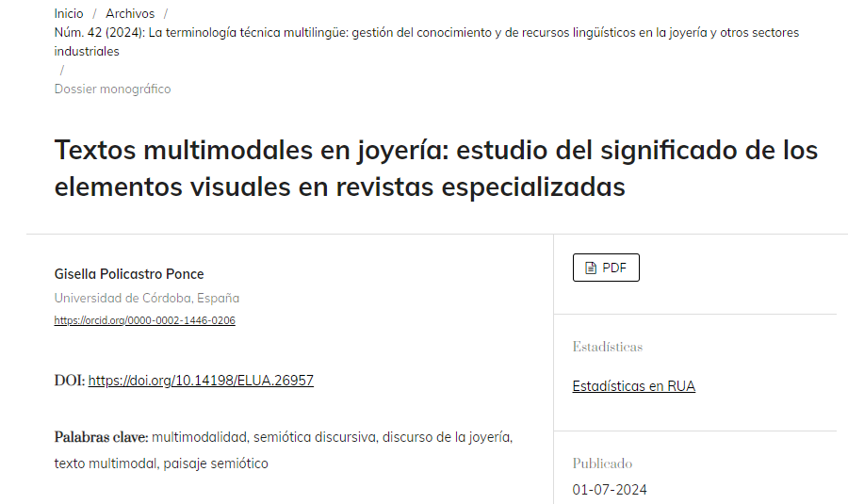The width and height of the screenshot is (848, 504).
Task: Click the Palabras clave label
Action: point(101,437)
